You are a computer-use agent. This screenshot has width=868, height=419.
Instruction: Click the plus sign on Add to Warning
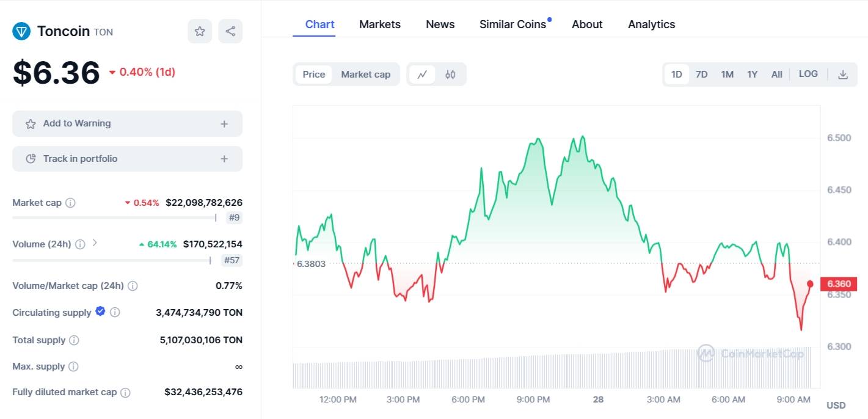(224, 124)
